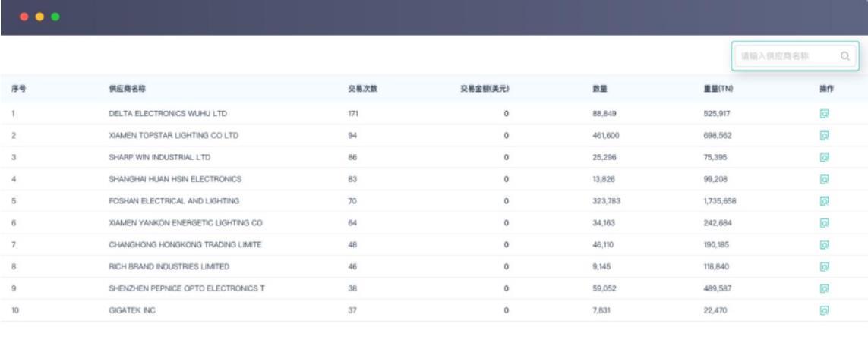868x352 pixels.
Task: Click the 供应商名称 column header
Action: pos(128,89)
